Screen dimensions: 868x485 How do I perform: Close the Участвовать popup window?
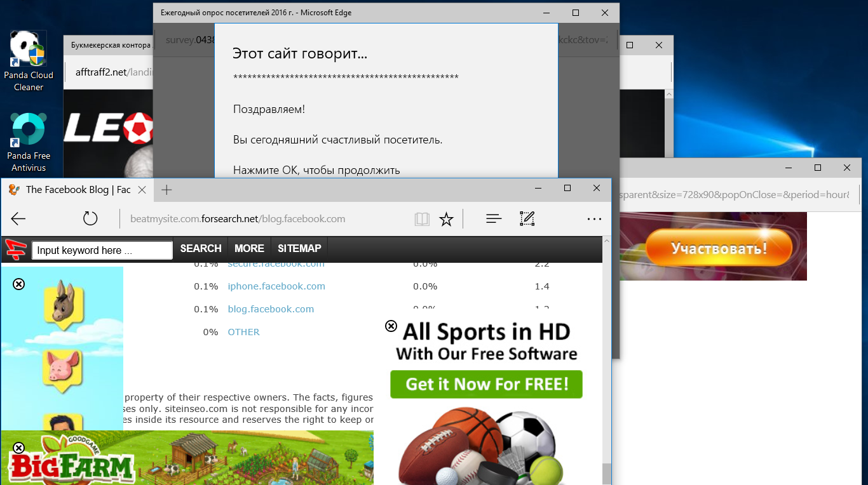[847, 168]
